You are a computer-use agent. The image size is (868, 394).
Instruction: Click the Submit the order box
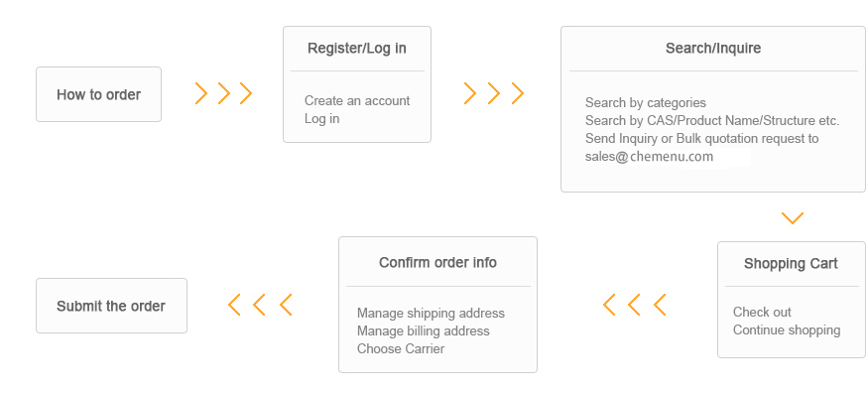tap(111, 306)
